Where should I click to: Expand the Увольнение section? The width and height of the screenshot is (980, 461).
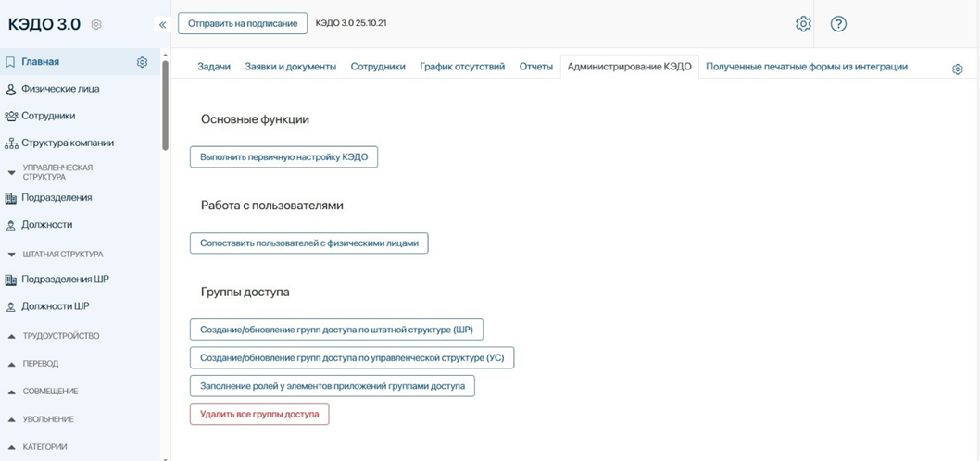[x=11, y=419]
